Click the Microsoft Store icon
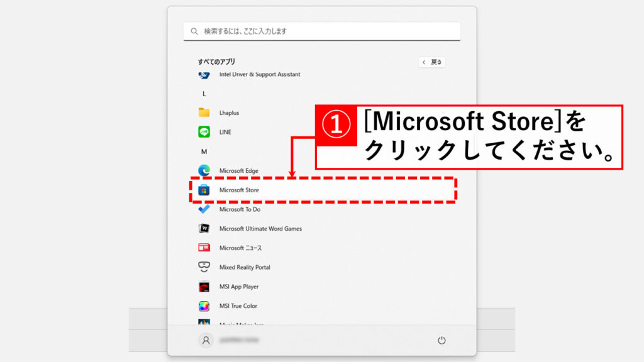 [x=204, y=190]
